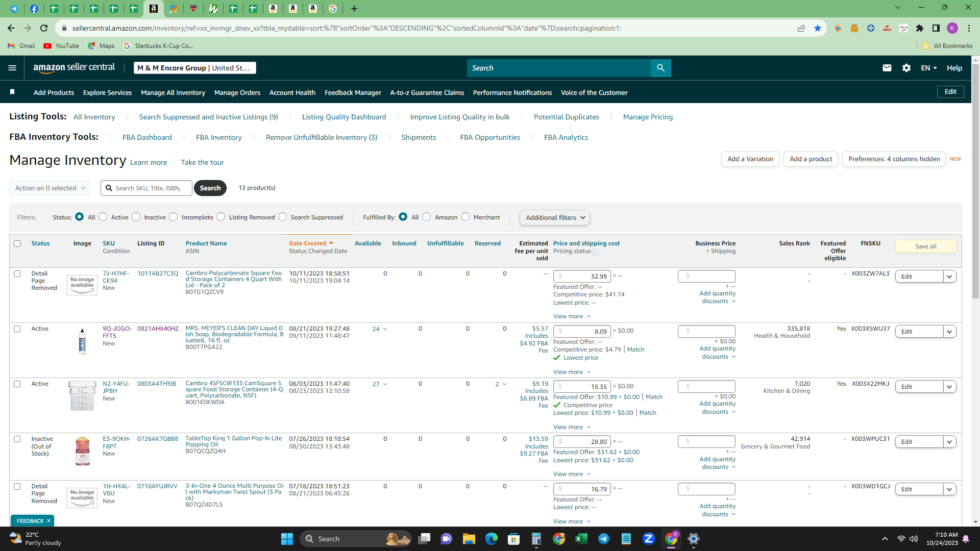The width and height of the screenshot is (980, 551).
Task: Open the Add Products menu item
Action: [54, 92]
